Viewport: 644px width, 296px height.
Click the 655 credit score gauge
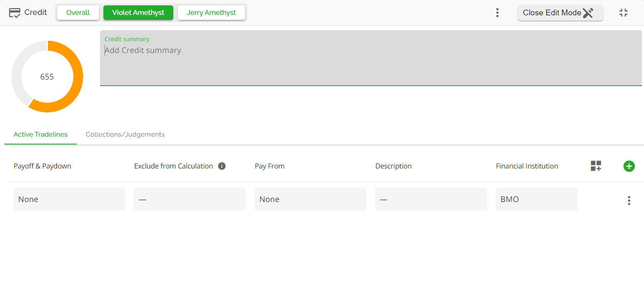coord(47,77)
